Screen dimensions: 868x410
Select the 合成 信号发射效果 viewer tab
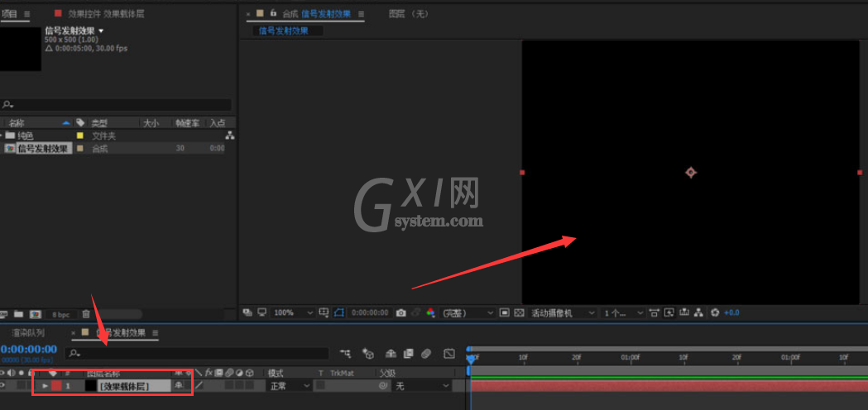[x=316, y=14]
